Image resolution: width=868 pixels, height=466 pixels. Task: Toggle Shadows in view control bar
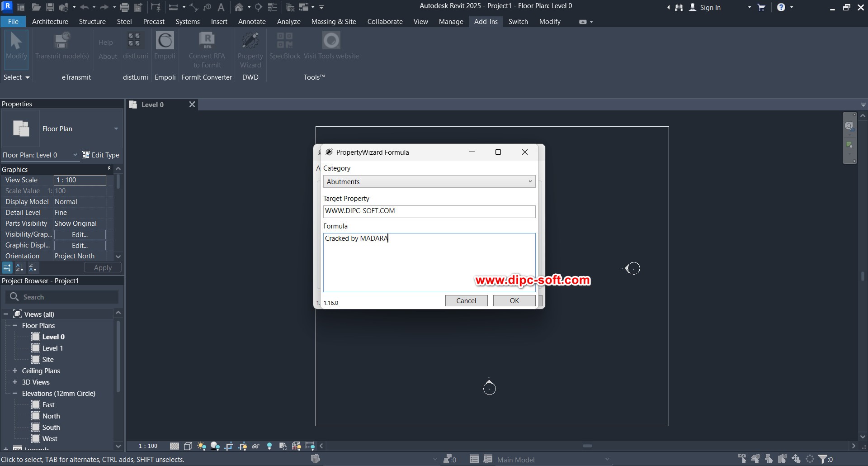point(215,446)
